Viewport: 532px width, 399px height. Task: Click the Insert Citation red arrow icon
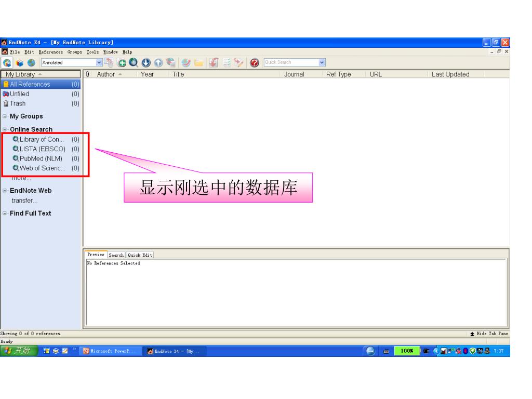click(x=214, y=63)
